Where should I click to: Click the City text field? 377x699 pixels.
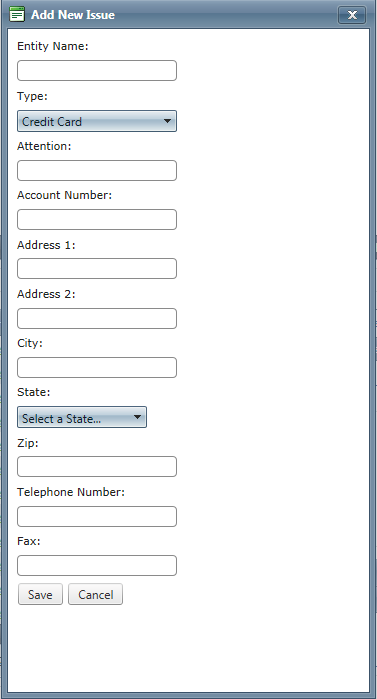(97, 367)
